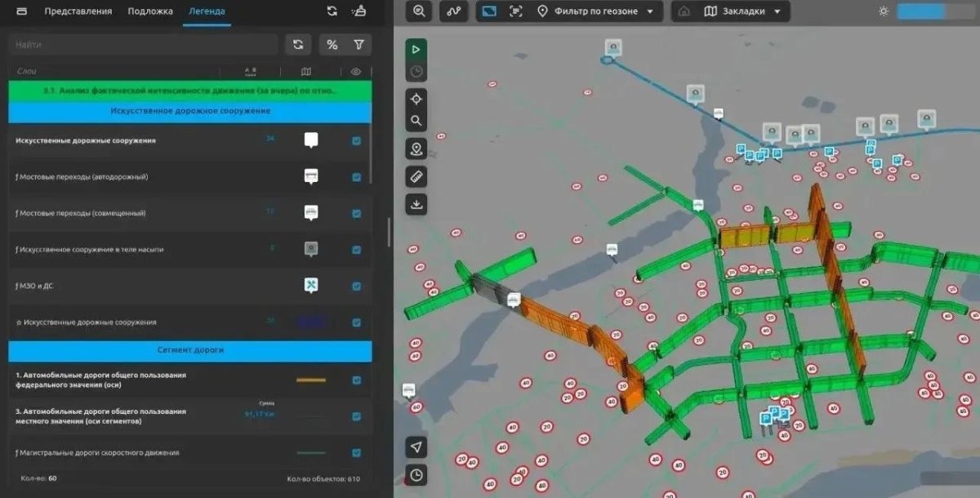Image resolution: width=980 pixels, height=498 pixels.
Task: Toggle the eye visibility column header
Action: pos(356,72)
